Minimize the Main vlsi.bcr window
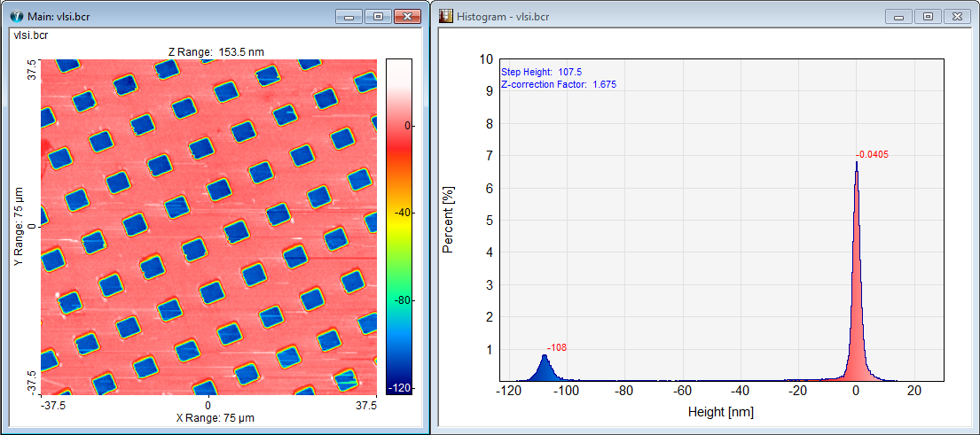Screen dimensions: 980x435 pos(349,17)
